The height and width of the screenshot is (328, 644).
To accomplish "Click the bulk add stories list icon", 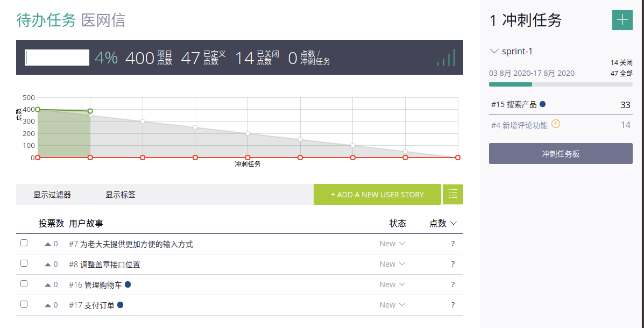I will (x=452, y=194).
